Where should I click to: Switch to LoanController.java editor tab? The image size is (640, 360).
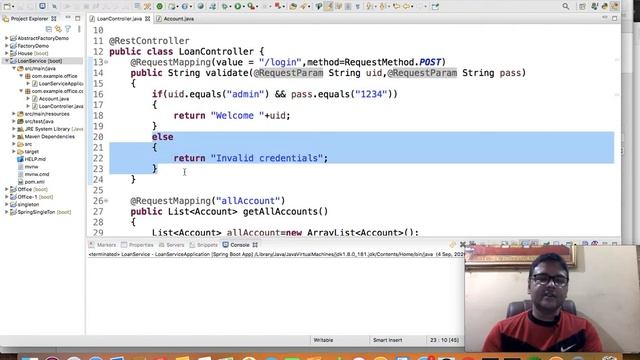click(x=119, y=18)
